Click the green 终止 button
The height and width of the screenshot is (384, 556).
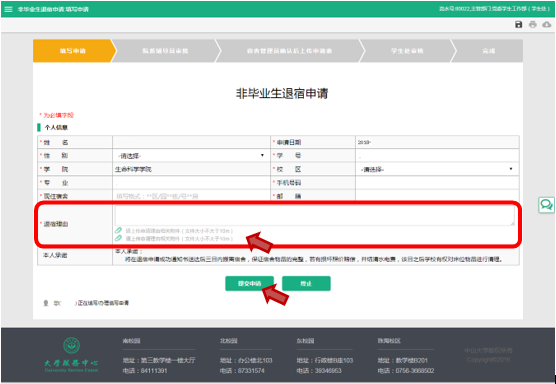pos(306,283)
